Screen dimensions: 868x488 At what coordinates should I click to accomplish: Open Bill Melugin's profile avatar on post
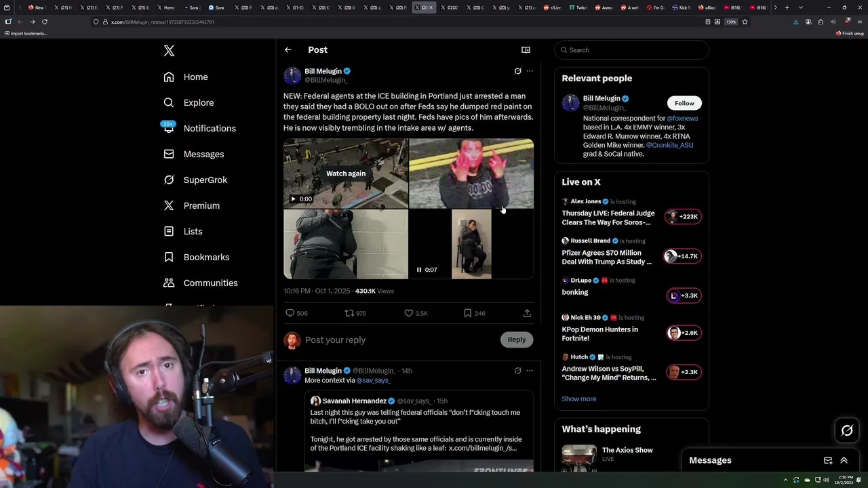(x=292, y=75)
